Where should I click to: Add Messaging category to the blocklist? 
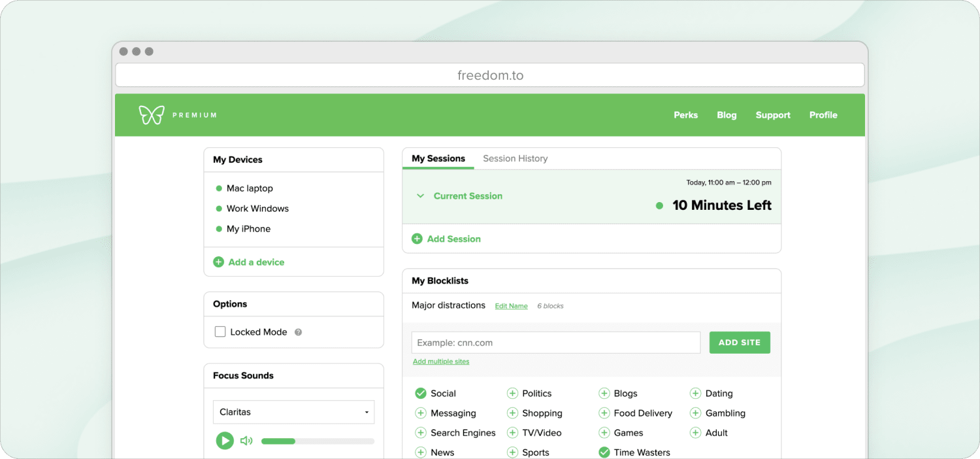421,413
